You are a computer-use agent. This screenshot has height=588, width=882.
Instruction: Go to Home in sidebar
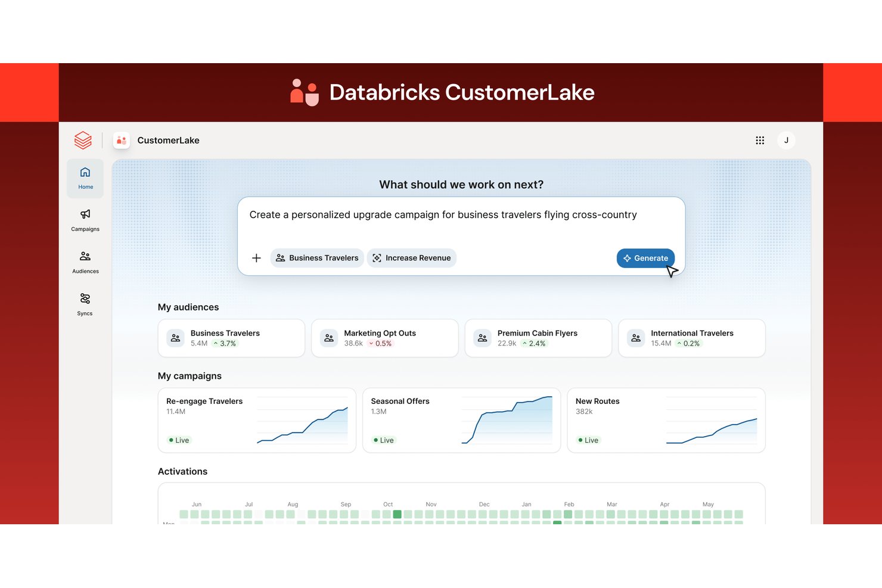(x=85, y=178)
